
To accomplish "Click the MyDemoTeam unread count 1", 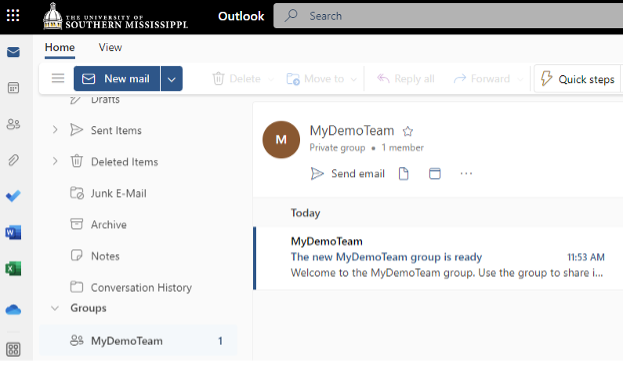I will coord(220,341).
